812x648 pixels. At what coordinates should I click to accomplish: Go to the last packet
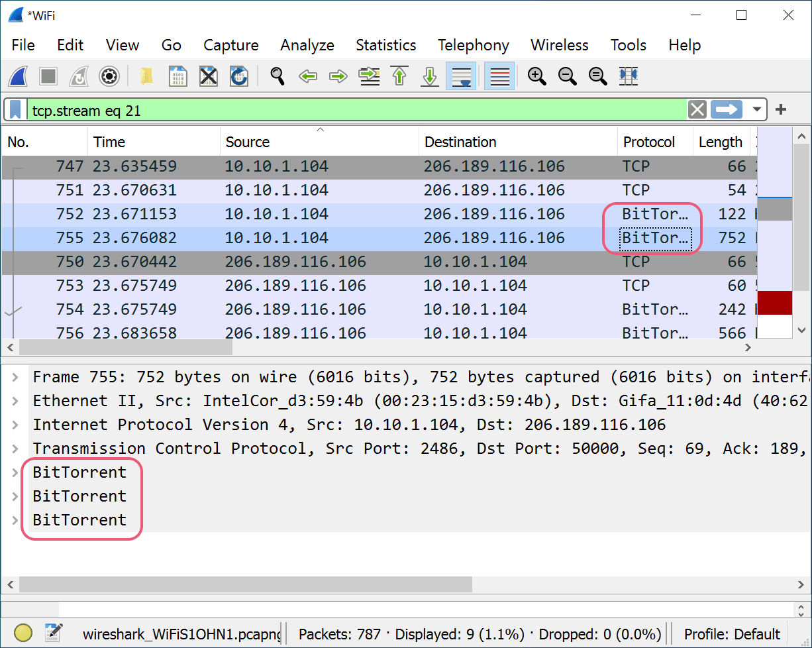pos(429,76)
